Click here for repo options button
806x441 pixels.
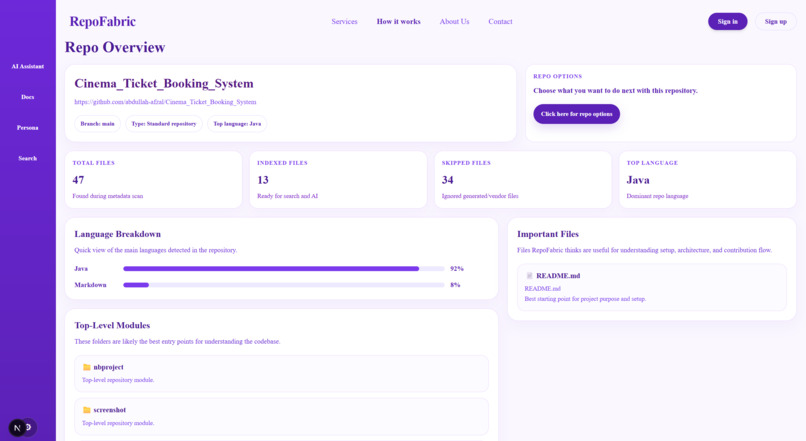[x=576, y=114]
